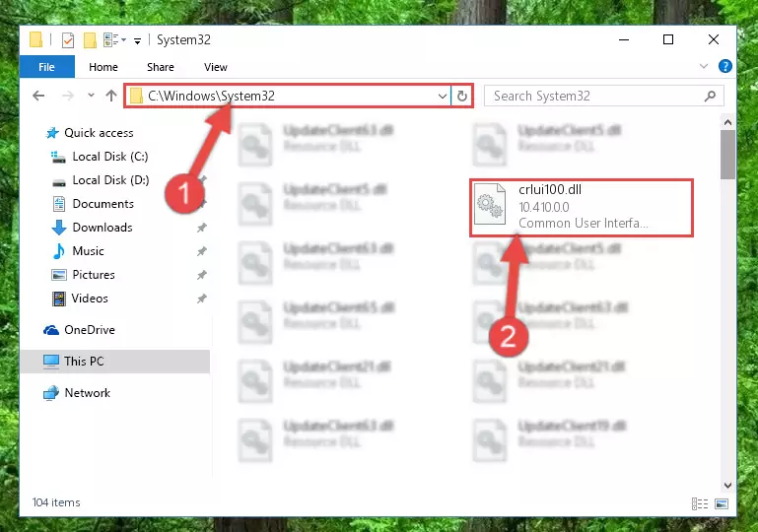Screen dimensions: 758x532
Task: Click the OneDrive cloud icon
Action: click(x=51, y=330)
